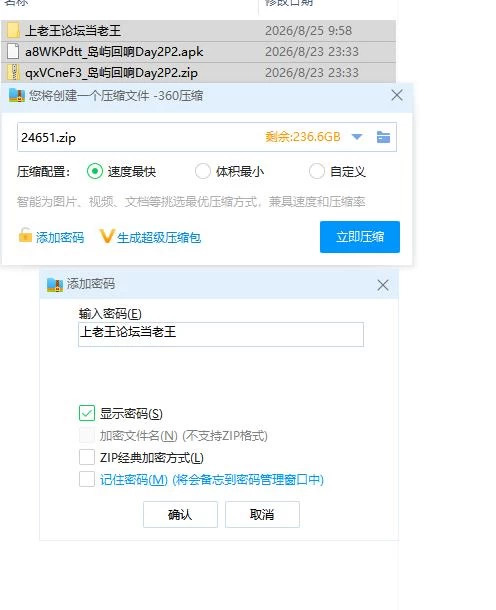Select the 自定义 radio option
The height and width of the screenshot is (610, 496).
[x=317, y=171]
